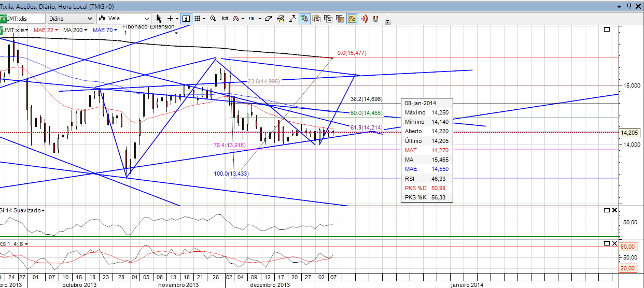The height and width of the screenshot is (288, 644).
Task: Click the indicators wave icon
Action: pyautogui.click(x=236, y=18)
